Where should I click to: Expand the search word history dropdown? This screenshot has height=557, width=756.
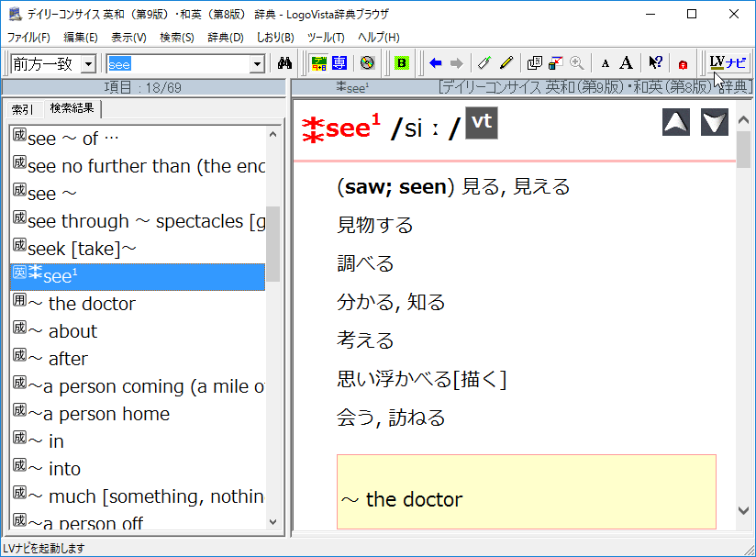coord(258,63)
